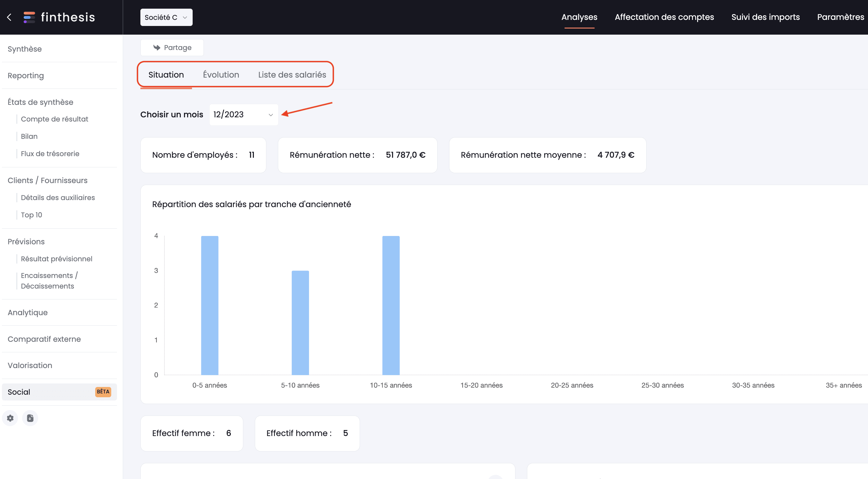868x479 pixels.
Task: Navigate to Affectation des comptes
Action: [x=664, y=17]
